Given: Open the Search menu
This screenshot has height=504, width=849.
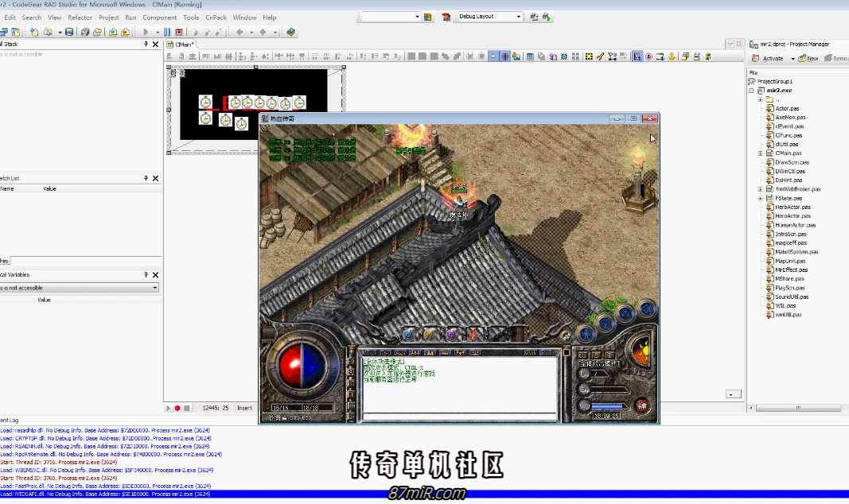Looking at the screenshot, I should coord(31,17).
